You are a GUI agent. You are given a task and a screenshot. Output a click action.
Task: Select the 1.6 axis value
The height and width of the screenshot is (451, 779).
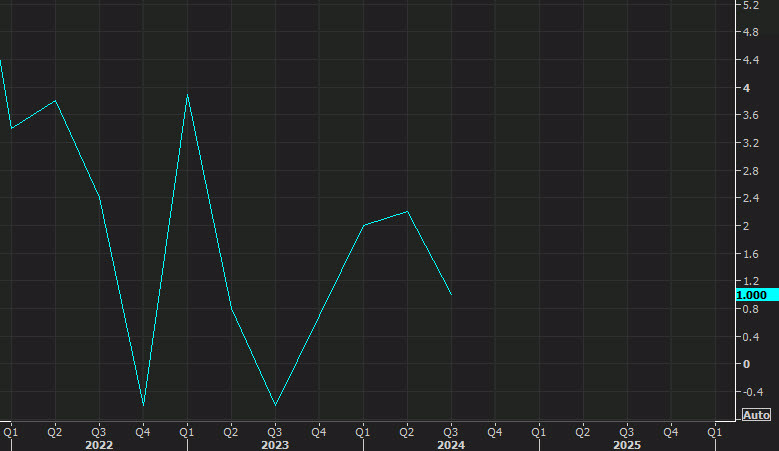[751, 254]
